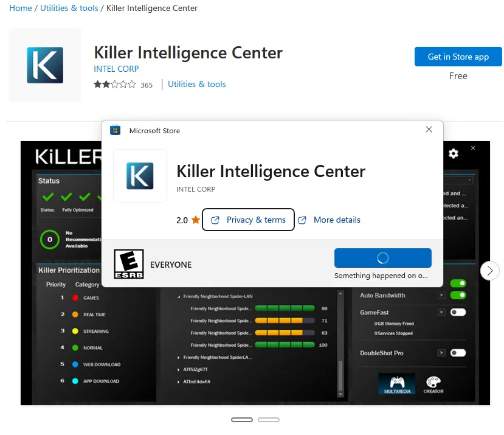Viewport: 504px width, 435px height.
Task: Click the Something happened error message
Action: [x=381, y=276]
